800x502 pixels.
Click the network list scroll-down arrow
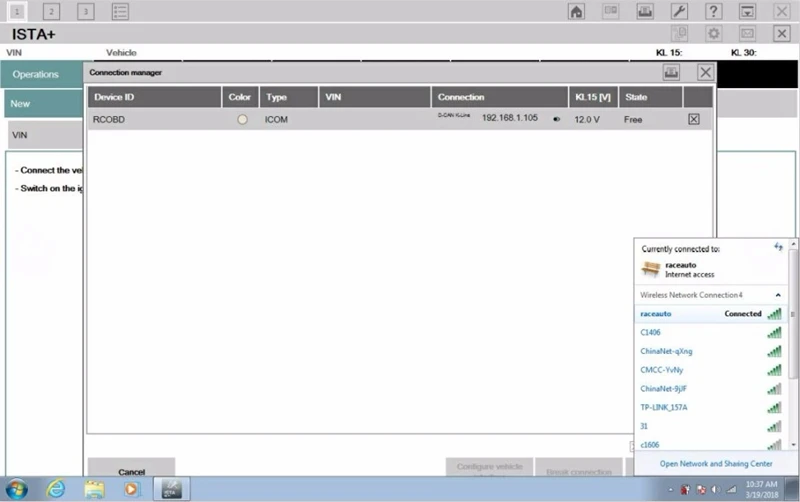pyautogui.click(x=793, y=445)
